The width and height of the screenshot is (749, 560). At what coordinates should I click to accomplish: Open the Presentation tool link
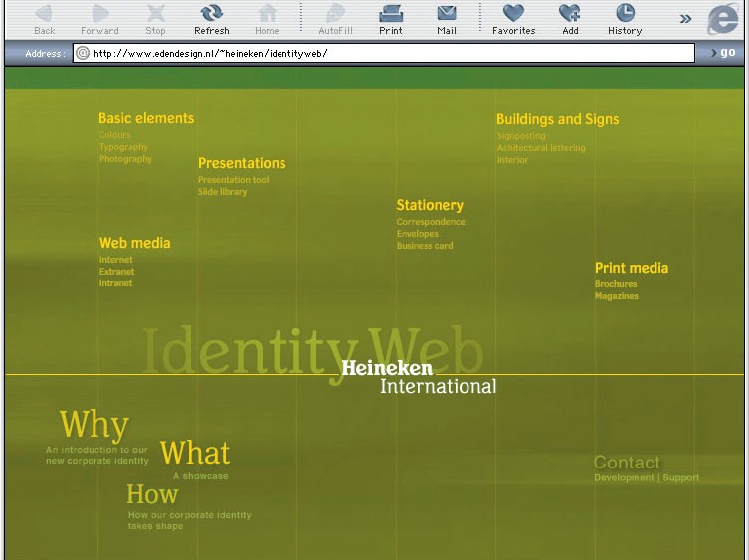tap(233, 180)
